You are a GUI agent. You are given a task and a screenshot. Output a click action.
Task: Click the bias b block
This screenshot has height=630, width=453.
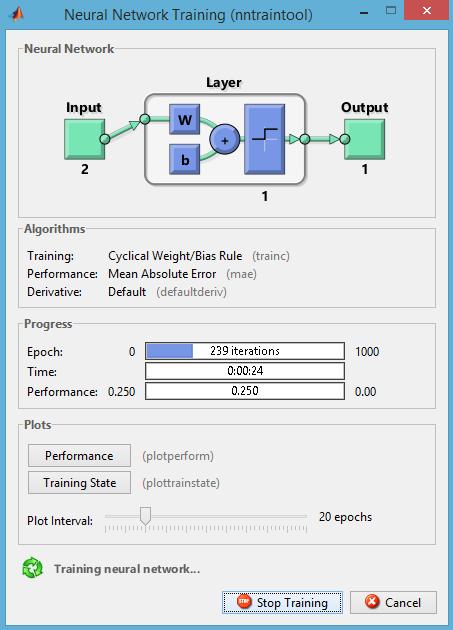[x=184, y=160]
